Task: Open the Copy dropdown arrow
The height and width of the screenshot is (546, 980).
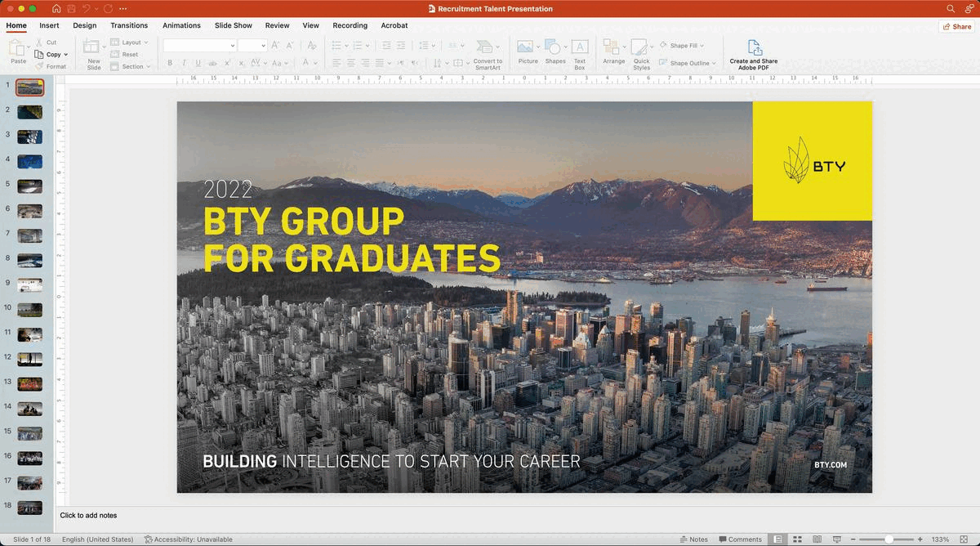Action: tap(65, 54)
